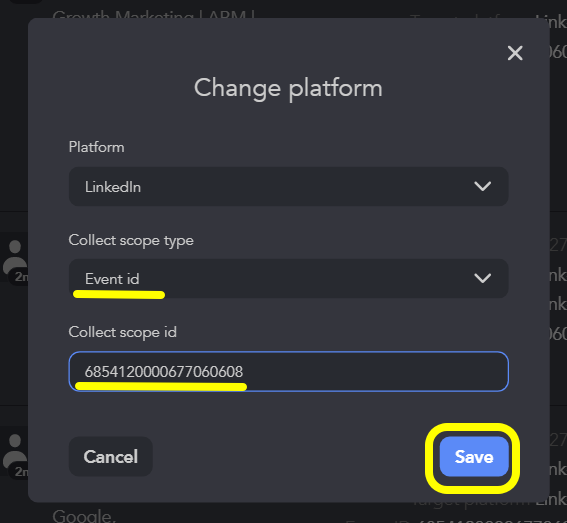Close the Change platform dialog
The width and height of the screenshot is (567, 523).
tap(515, 53)
